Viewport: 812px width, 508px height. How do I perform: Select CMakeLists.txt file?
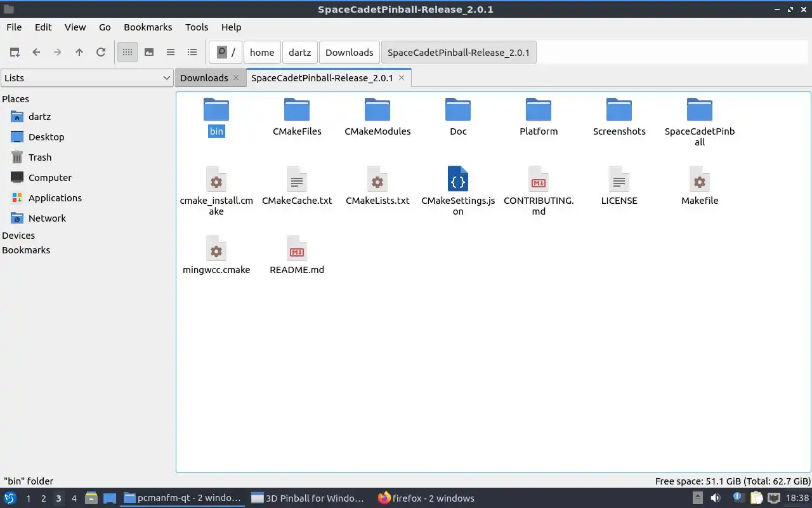pos(377,186)
